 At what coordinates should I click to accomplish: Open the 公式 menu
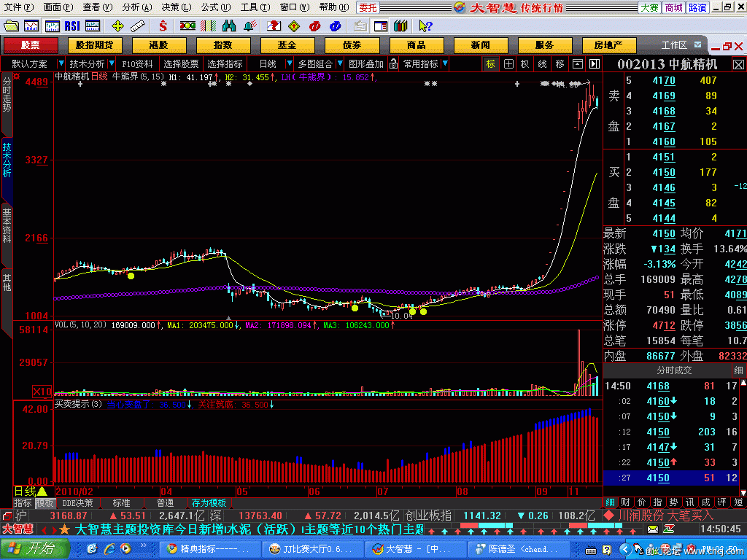pos(215,7)
